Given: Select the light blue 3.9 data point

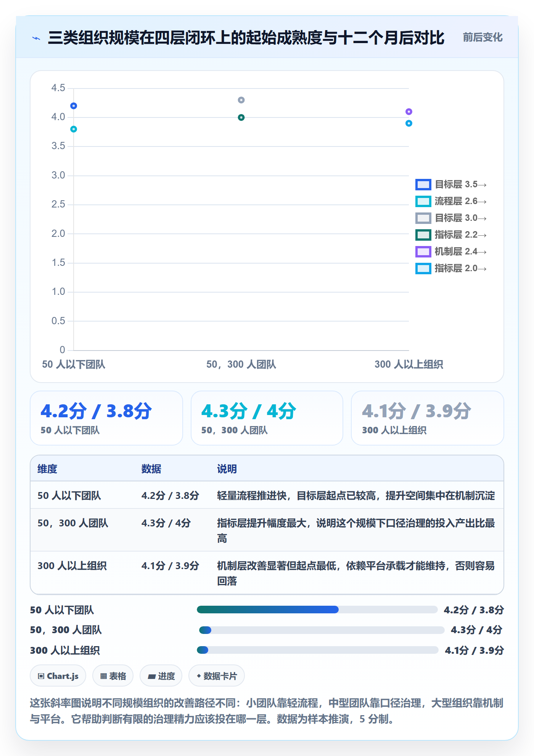Looking at the screenshot, I should point(409,123).
